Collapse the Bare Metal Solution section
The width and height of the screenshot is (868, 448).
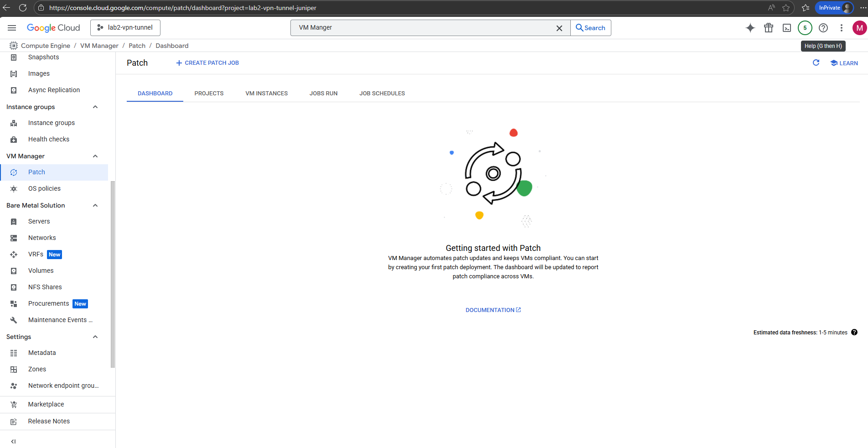[95, 205]
